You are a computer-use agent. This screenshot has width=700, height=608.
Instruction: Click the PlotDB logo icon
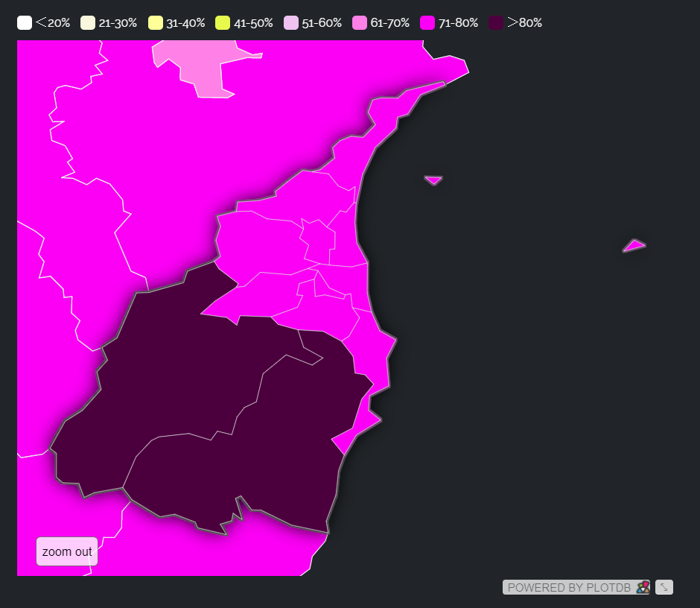643,587
